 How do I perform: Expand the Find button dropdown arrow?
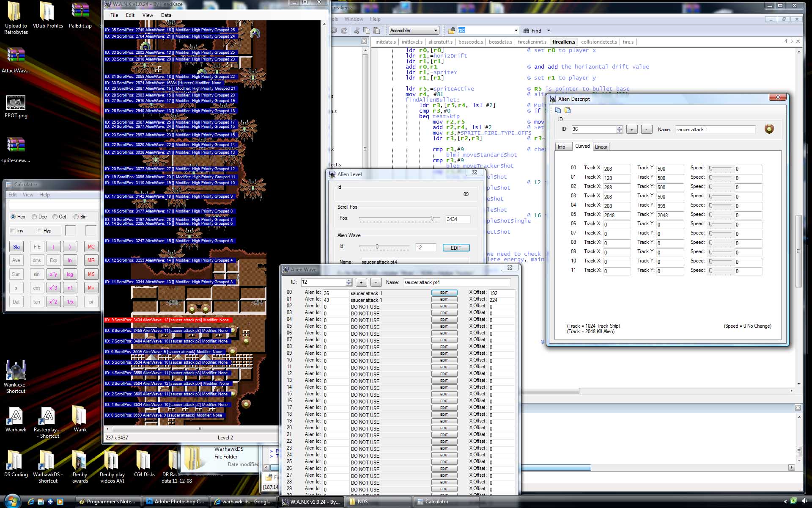tap(549, 30)
